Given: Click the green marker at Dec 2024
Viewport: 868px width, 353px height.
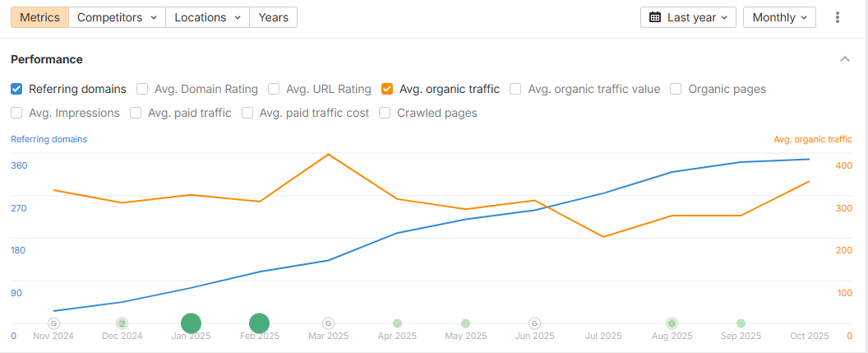Looking at the screenshot, I should pos(122,323).
